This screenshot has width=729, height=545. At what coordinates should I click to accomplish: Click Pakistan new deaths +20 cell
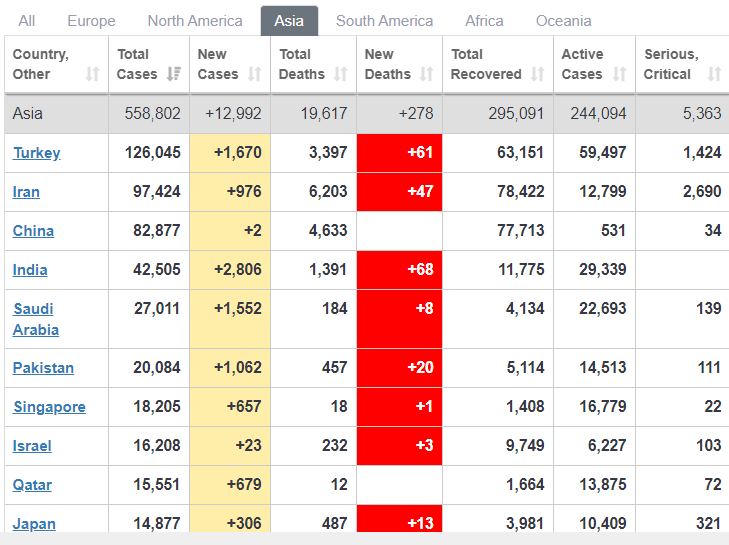coord(399,368)
